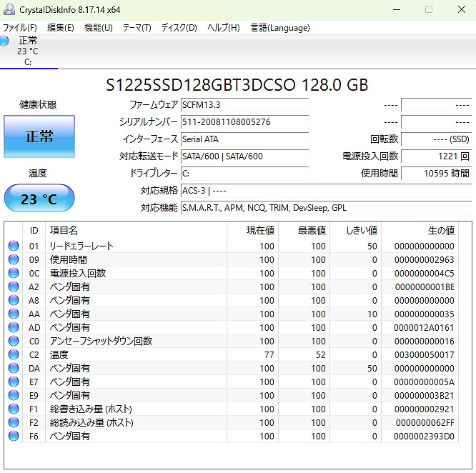Screen dimensions: 476x473
Task: Select the 総書き込み量 (ホスト) row name
Action: tap(91, 409)
